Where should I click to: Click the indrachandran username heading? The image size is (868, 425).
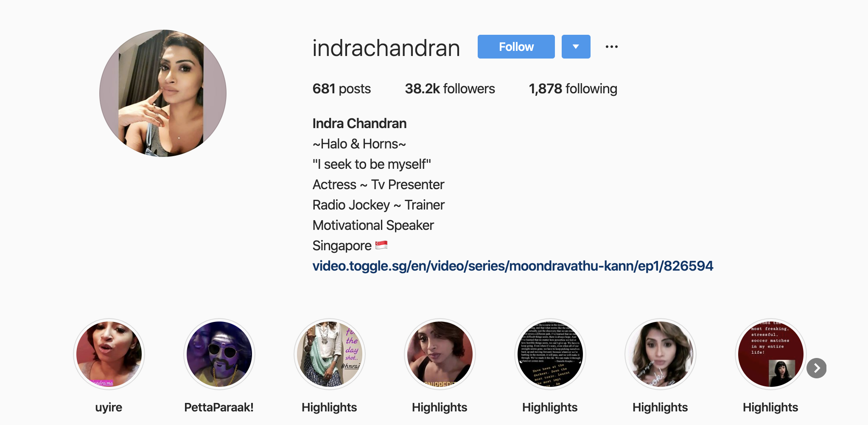click(x=386, y=48)
